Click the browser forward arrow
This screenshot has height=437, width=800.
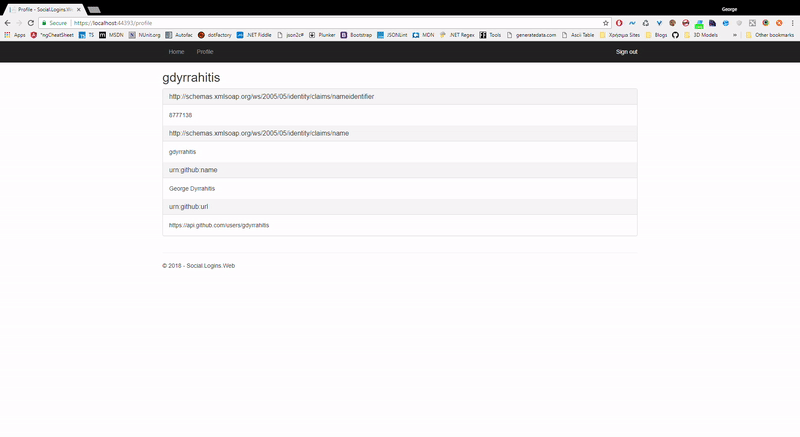point(19,23)
